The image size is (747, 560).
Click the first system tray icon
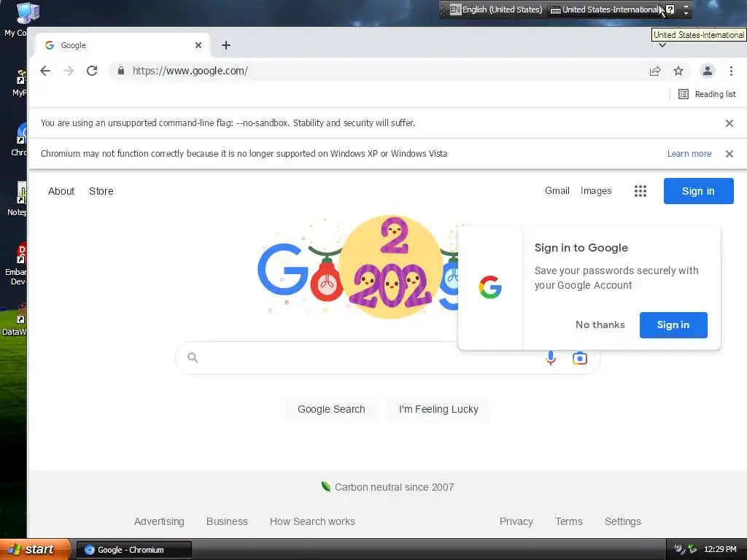coord(679,549)
